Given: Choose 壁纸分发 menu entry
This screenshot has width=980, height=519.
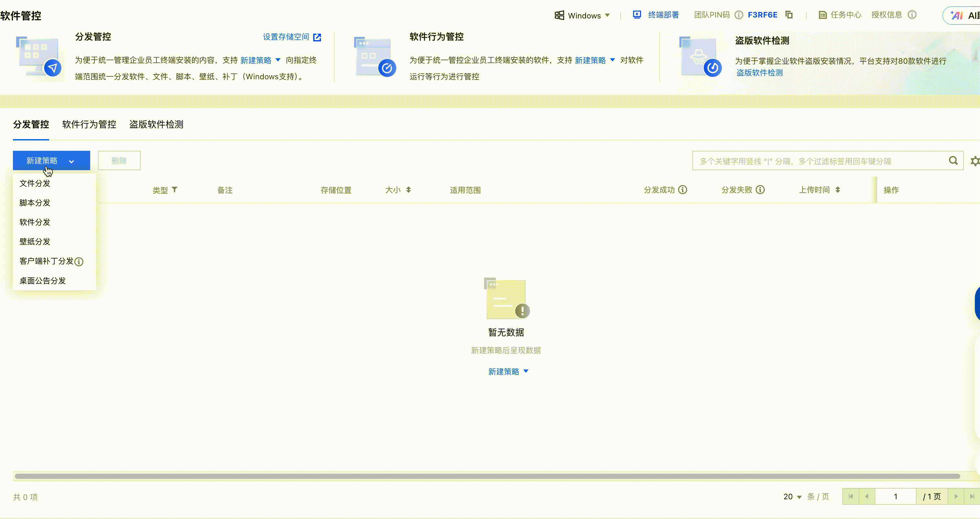Looking at the screenshot, I should pyautogui.click(x=35, y=241).
